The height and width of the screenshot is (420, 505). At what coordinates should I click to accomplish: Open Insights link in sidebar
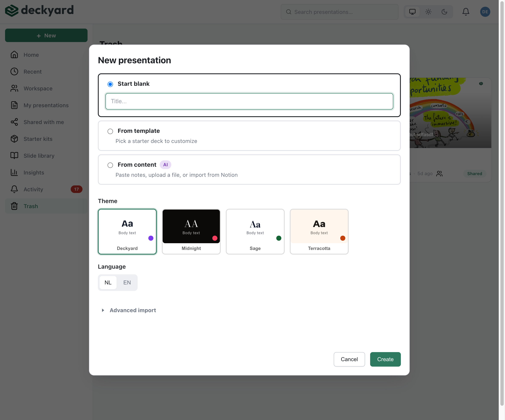pos(46,173)
